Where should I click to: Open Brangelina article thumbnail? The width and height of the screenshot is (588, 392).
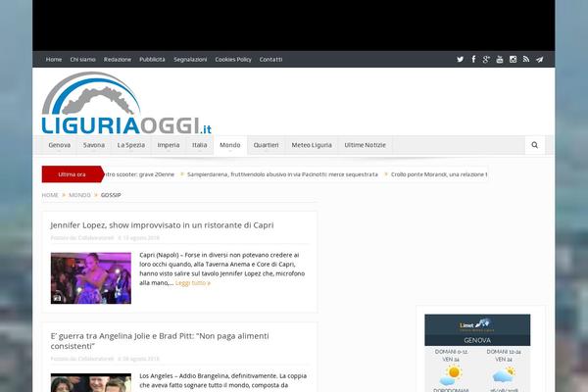91,382
